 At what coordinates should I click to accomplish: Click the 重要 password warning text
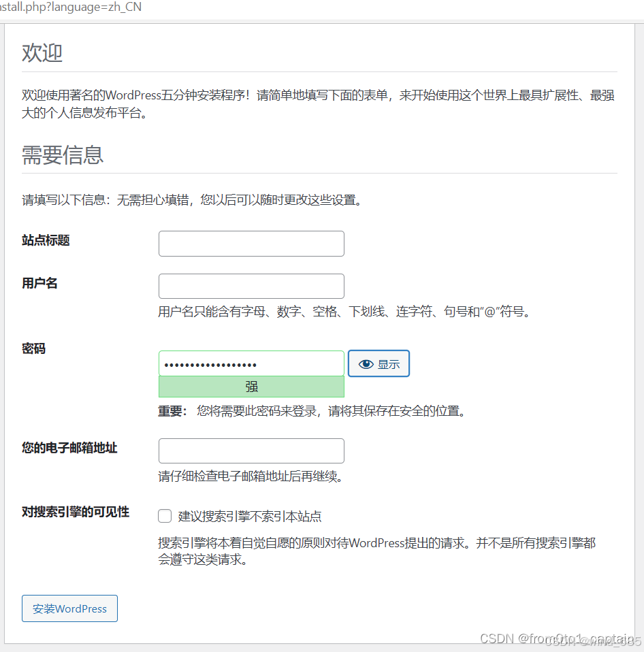(x=312, y=411)
